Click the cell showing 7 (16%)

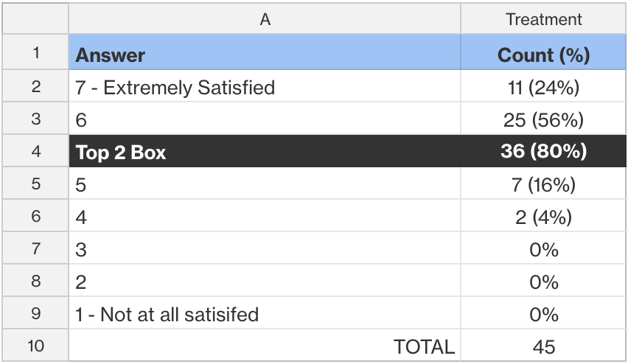click(x=543, y=183)
